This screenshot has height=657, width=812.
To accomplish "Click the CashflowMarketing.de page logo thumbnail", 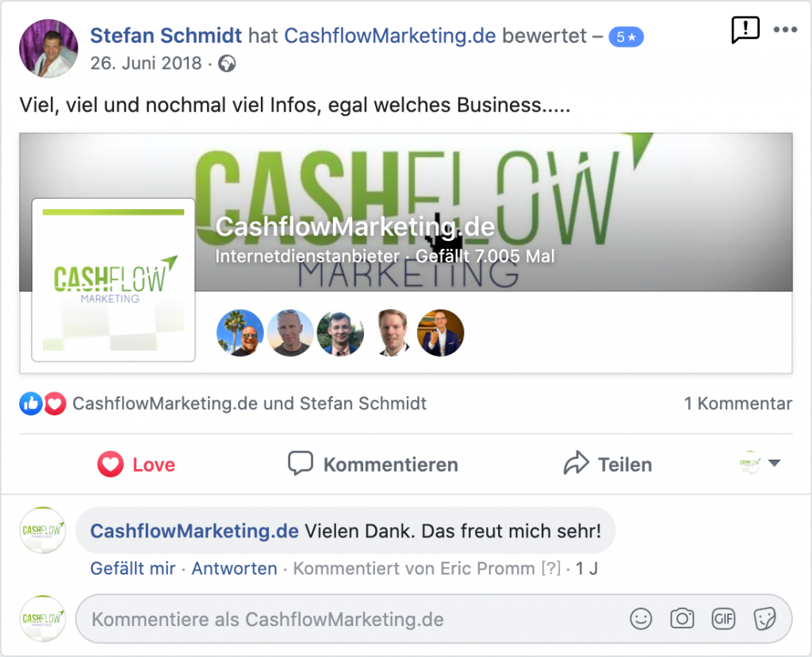I will click(x=113, y=280).
